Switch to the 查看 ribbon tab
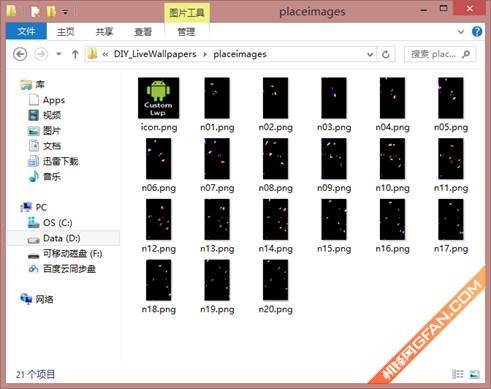 [x=143, y=32]
